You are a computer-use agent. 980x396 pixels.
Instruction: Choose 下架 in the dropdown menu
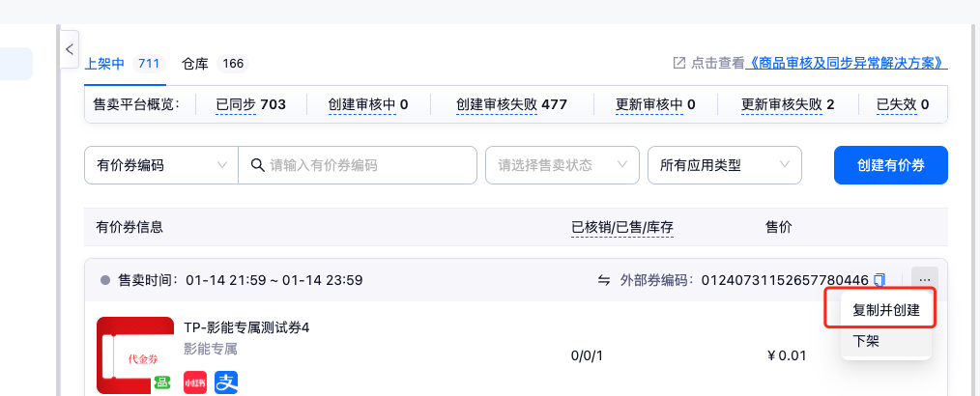click(866, 341)
